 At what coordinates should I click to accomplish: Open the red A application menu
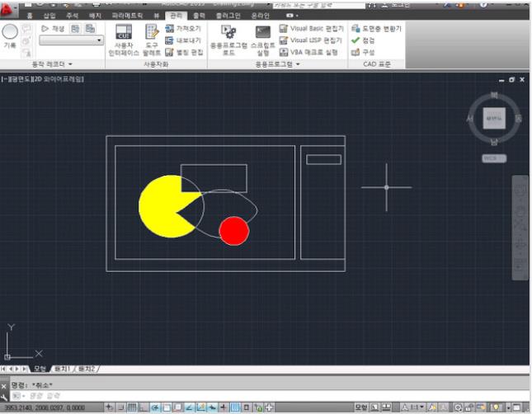(x=7, y=10)
